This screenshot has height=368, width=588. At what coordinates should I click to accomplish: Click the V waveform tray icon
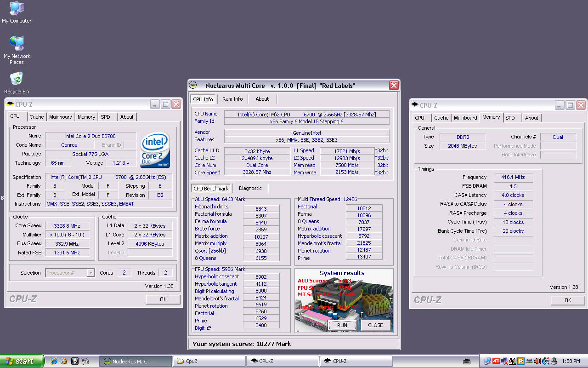pyautogui.click(x=513, y=361)
